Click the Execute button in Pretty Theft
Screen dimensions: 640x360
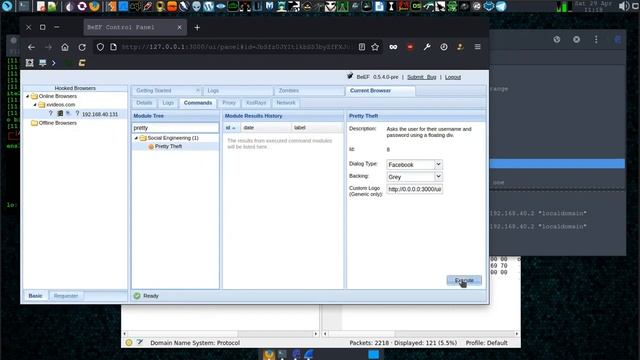[464, 280]
